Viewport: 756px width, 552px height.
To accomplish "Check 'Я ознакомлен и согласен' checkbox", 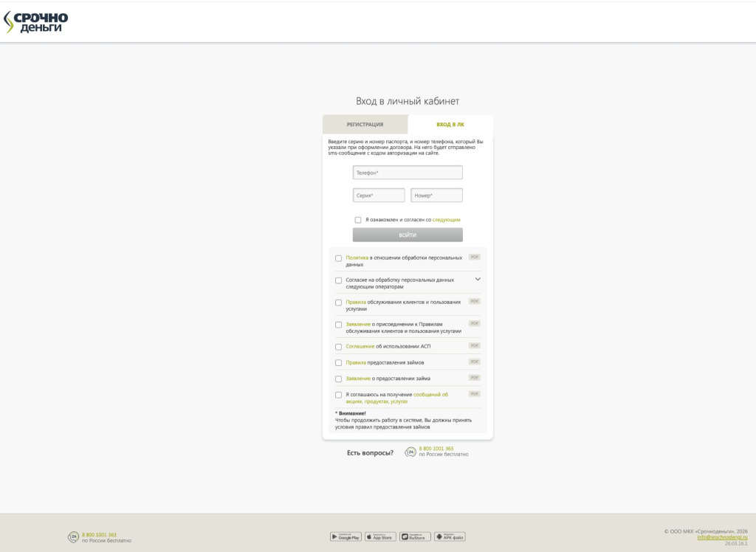I will pyautogui.click(x=358, y=220).
